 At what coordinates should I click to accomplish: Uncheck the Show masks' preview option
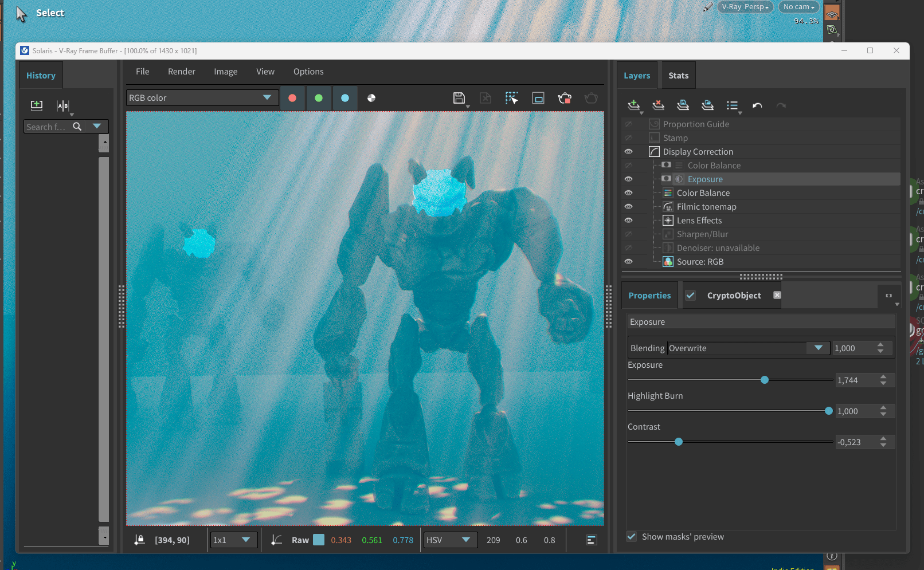click(631, 537)
